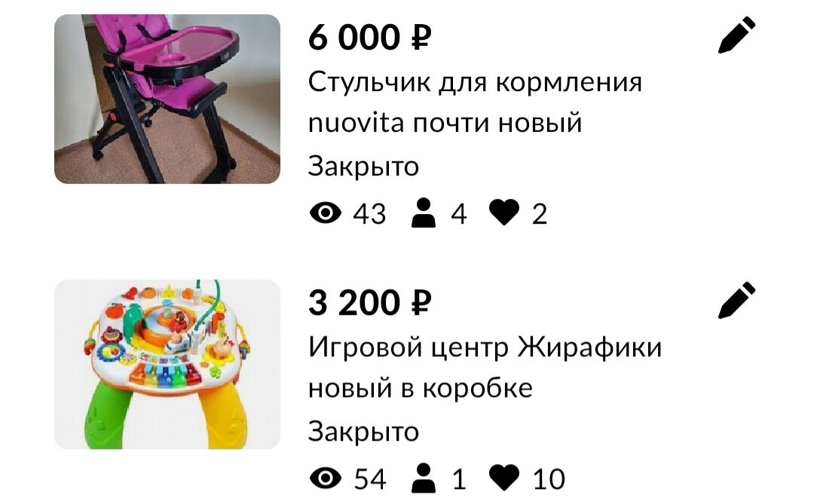This screenshot has height=504, width=814.
Task: Open listing titled Игровой центр Жирафики
Action: (x=485, y=347)
